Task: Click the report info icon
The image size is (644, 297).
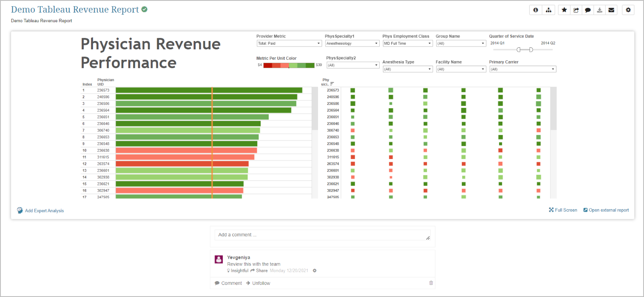Action: pyautogui.click(x=536, y=10)
